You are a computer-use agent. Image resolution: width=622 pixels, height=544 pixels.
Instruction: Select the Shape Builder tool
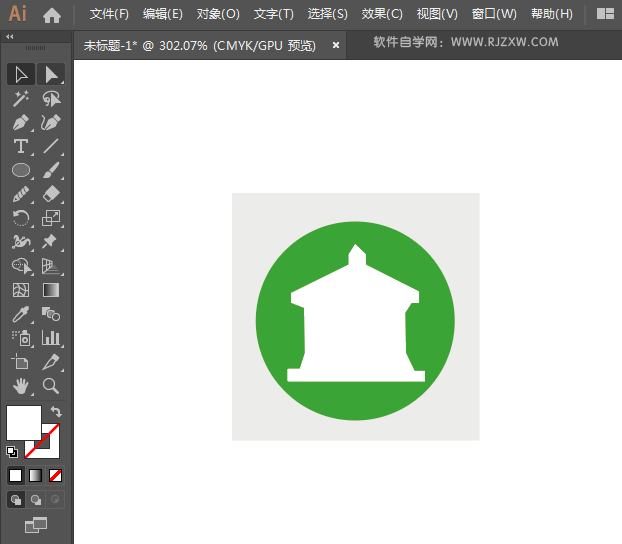21,266
